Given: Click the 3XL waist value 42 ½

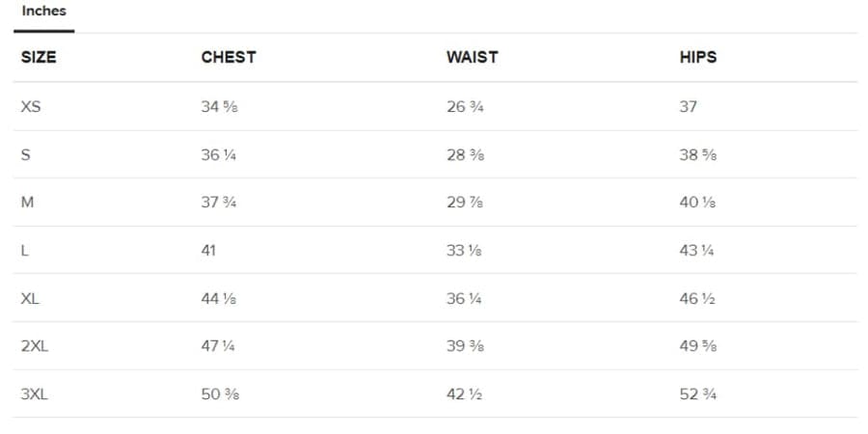Looking at the screenshot, I should 464,393.
